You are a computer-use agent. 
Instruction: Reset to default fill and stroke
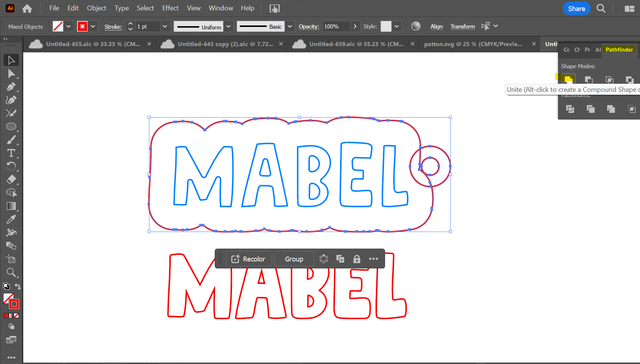[x=6, y=287]
